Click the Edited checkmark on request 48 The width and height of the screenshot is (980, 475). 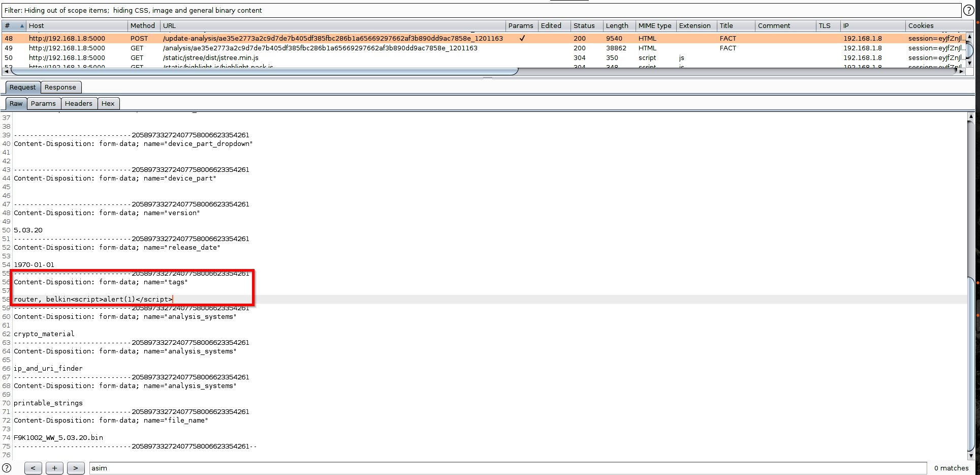[521, 38]
